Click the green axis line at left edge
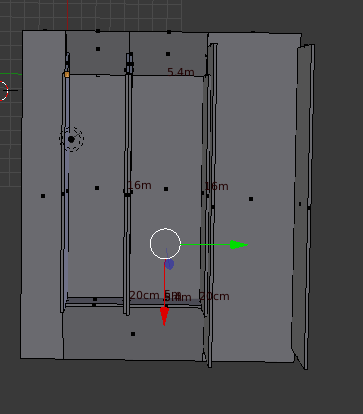The image size is (363, 414). pyautogui.click(x=11, y=74)
